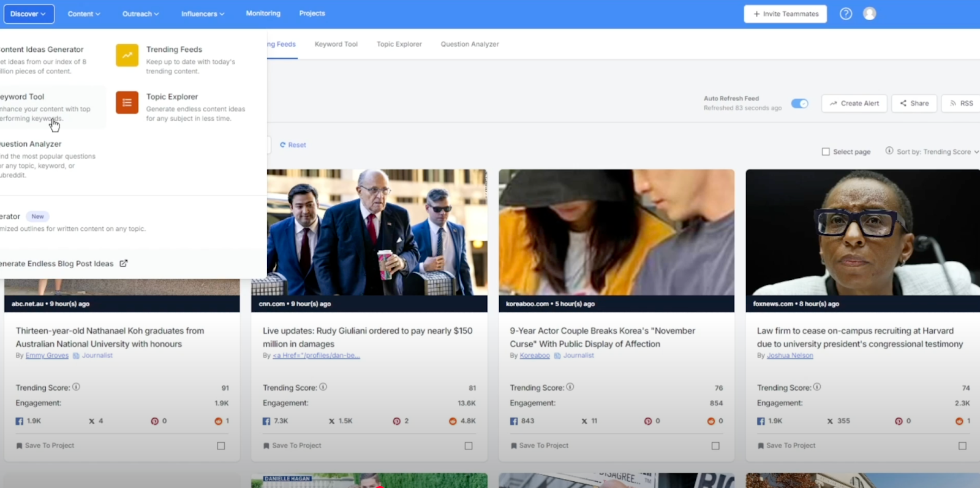Viewport: 980px width, 488px height.
Task: Click the help question mark icon
Action: point(846,13)
